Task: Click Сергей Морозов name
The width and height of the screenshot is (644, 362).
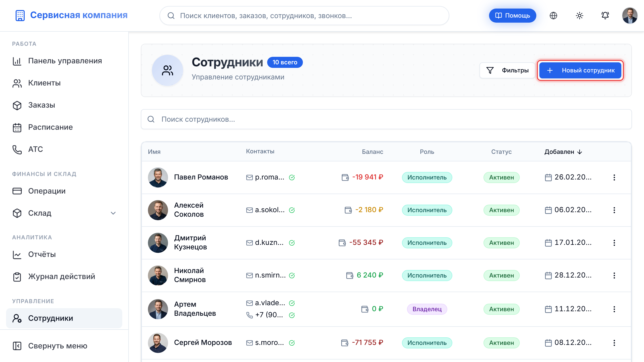Action: (x=203, y=342)
